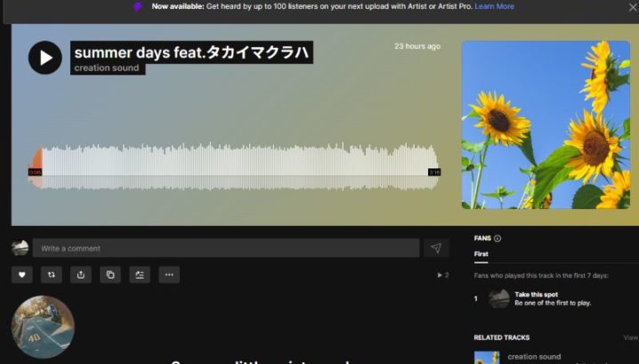Image resolution: width=639 pixels, height=364 pixels.
Task: Like the track with the heart icon
Action: (21, 275)
